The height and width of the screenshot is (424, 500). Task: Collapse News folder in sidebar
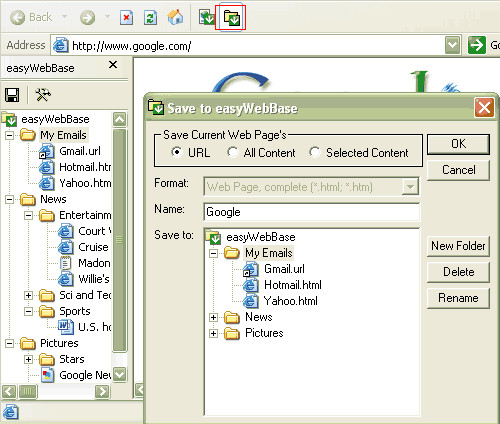pos(10,199)
